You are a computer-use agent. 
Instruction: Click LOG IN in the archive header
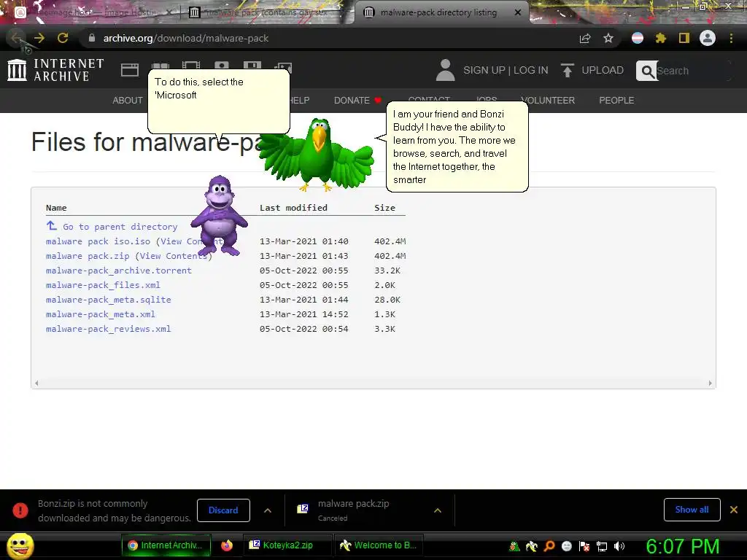tap(531, 70)
